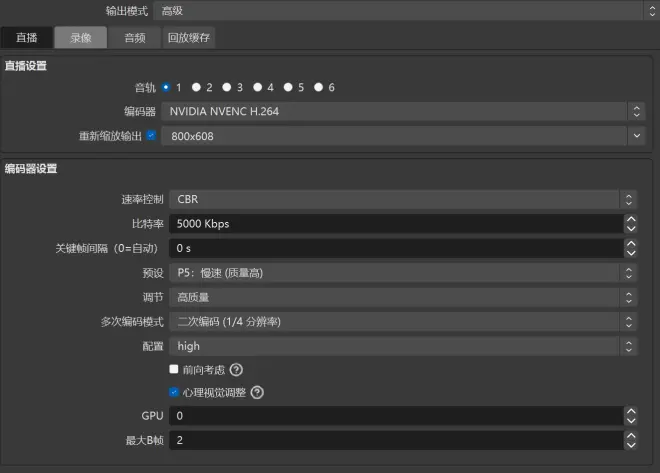The image size is (660, 473).
Task: Switch to the 直播 tab
Action: [x=27, y=38]
